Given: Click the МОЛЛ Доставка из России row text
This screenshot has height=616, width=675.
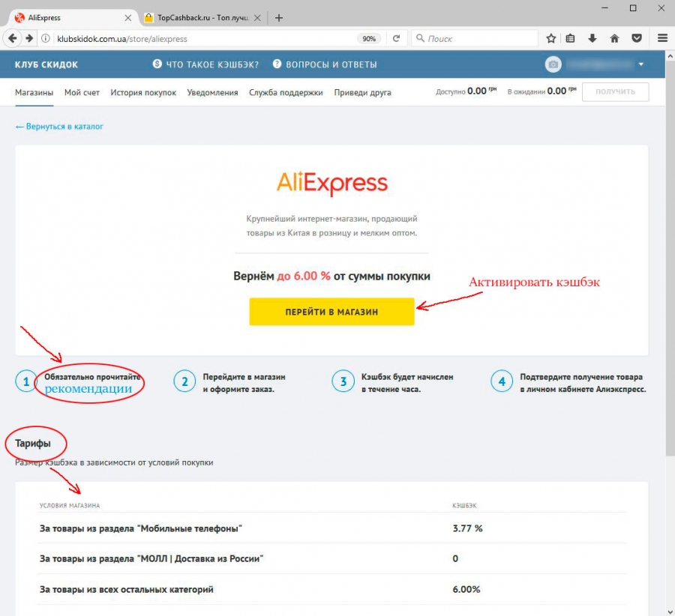Looking at the screenshot, I should coord(151,558).
